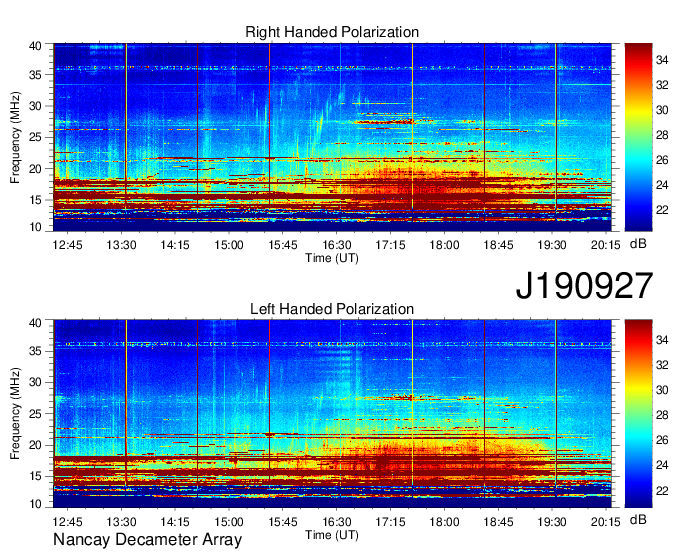The width and height of the screenshot is (680, 552).
Task: Click the 'Left Handed Polarization' title
Action: pyautogui.click(x=332, y=309)
